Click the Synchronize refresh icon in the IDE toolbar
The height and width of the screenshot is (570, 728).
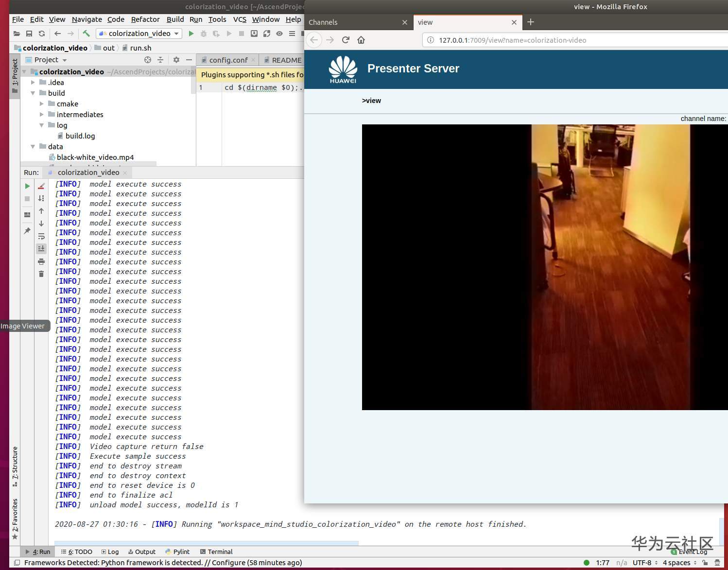coord(42,34)
